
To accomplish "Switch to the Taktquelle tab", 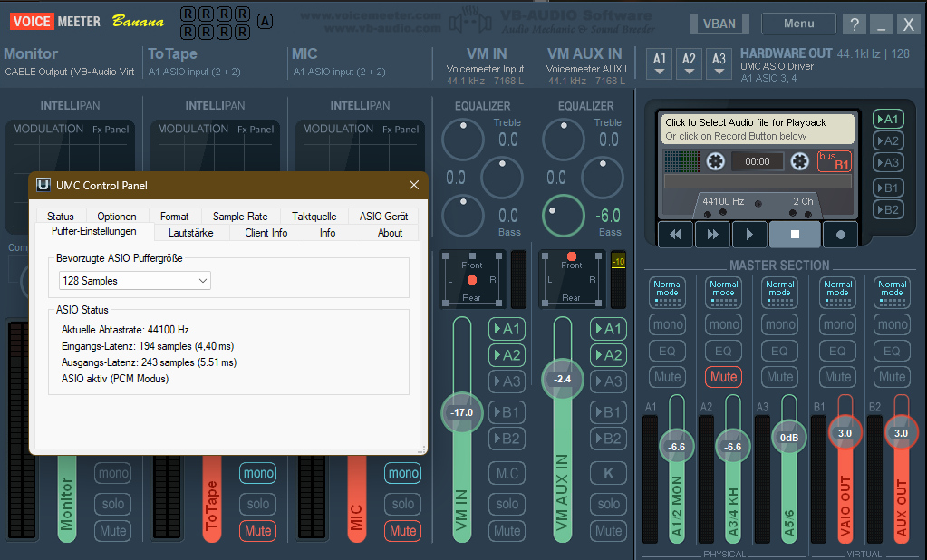I will [314, 217].
